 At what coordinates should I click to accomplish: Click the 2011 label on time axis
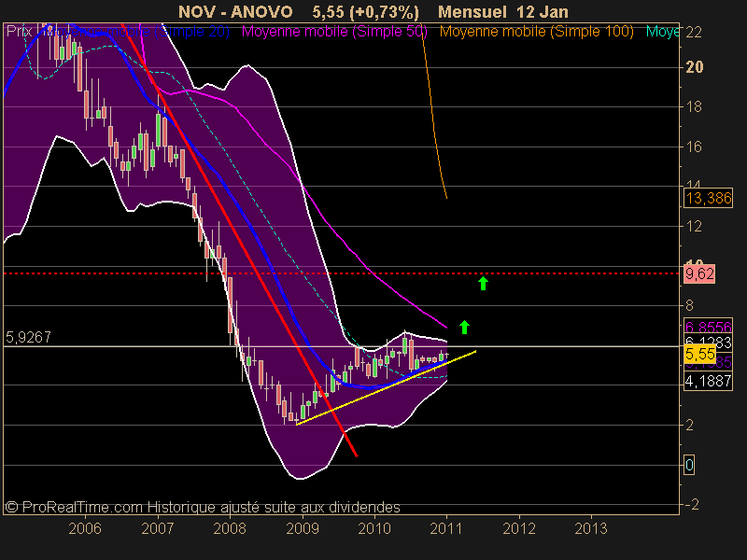click(446, 528)
